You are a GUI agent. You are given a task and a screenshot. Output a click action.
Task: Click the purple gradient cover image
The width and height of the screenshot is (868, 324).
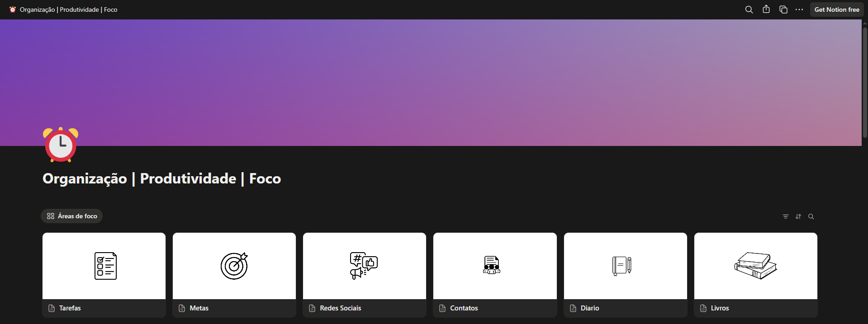(430, 81)
